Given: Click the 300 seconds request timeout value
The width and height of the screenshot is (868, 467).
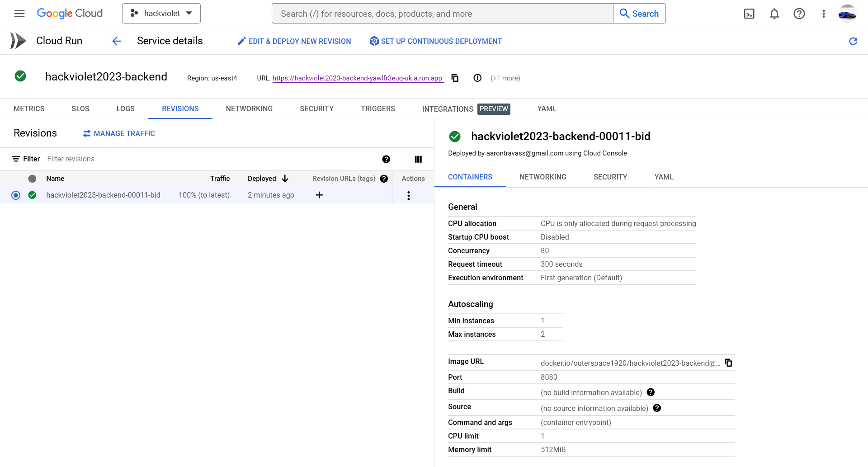Looking at the screenshot, I should point(561,264).
